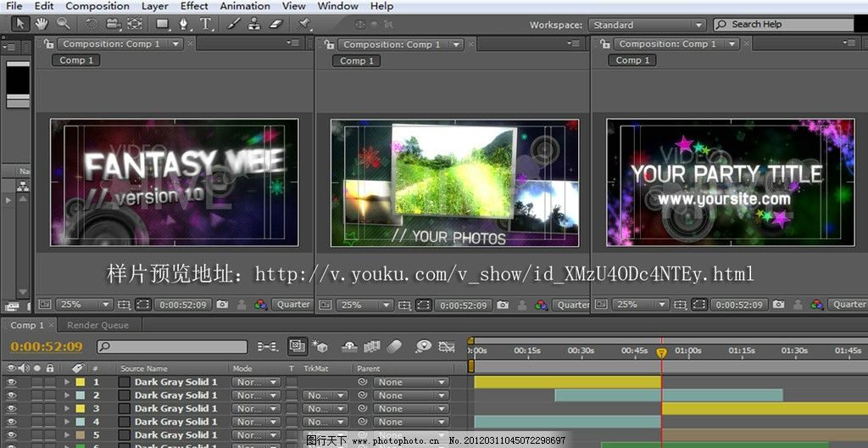Viewport: 868px width, 448px height.
Task: Expand layer 1 properties with the triangle
Action: 67,383
